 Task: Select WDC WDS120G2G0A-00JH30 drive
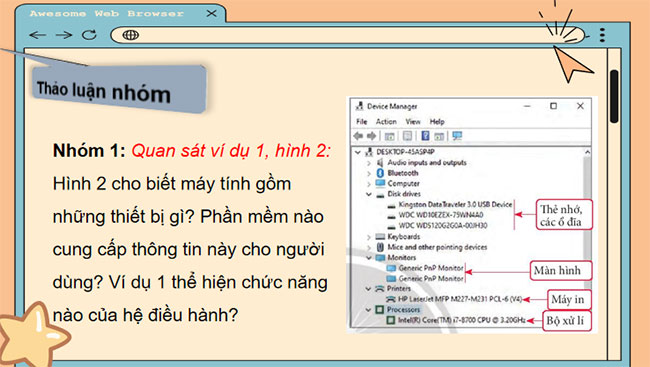pos(443,226)
